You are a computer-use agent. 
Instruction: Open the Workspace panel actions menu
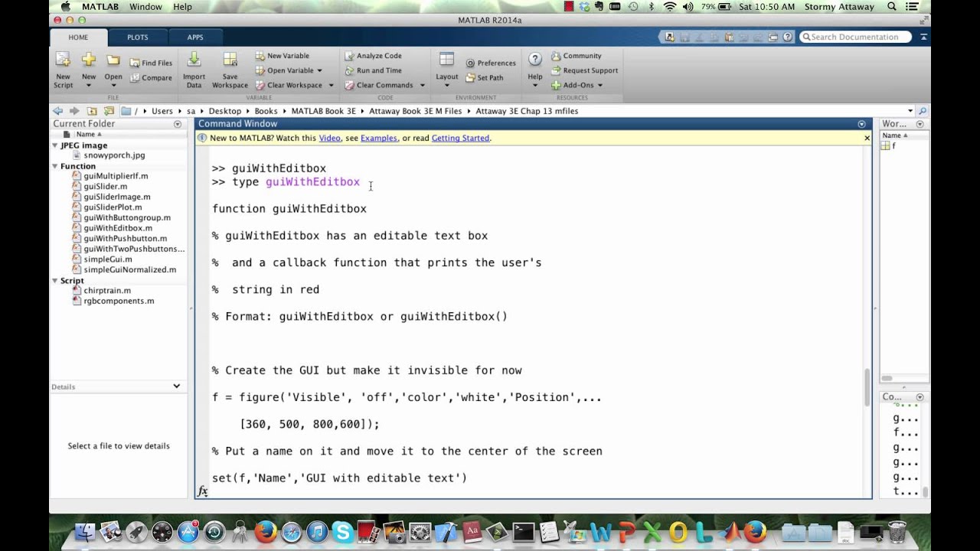[x=920, y=124]
